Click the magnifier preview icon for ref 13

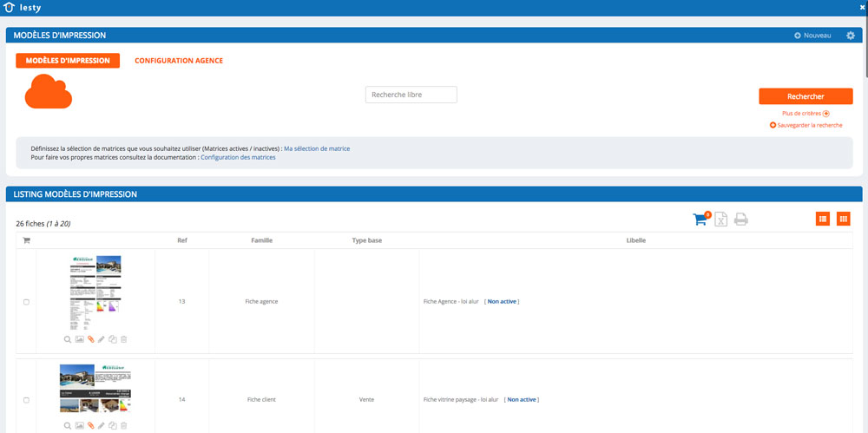click(67, 339)
